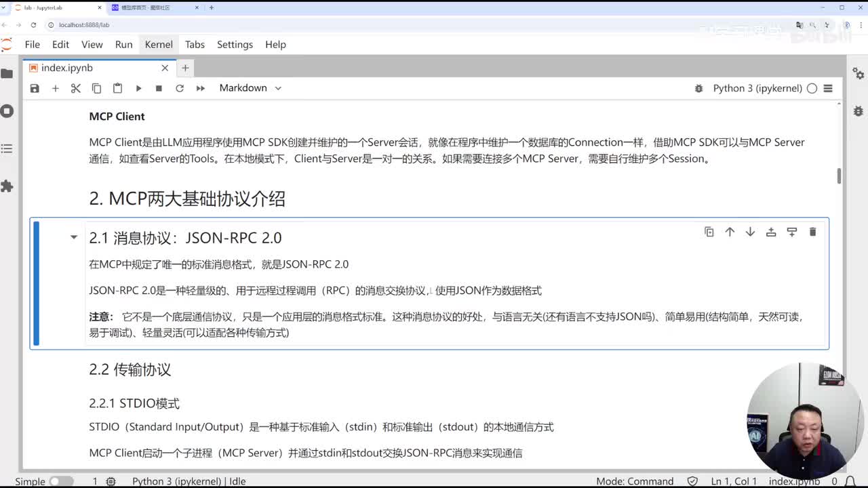Viewport: 868px width, 488px height.
Task: Move the selected cell up
Action: 730,232
